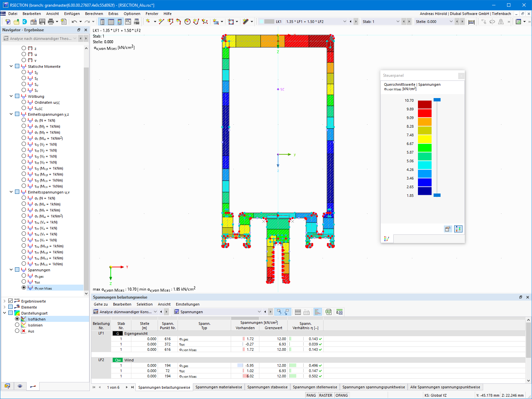The height and width of the screenshot is (399, 532).
Task: Switch to navigator display eye tab
Action: pos(20,386)
